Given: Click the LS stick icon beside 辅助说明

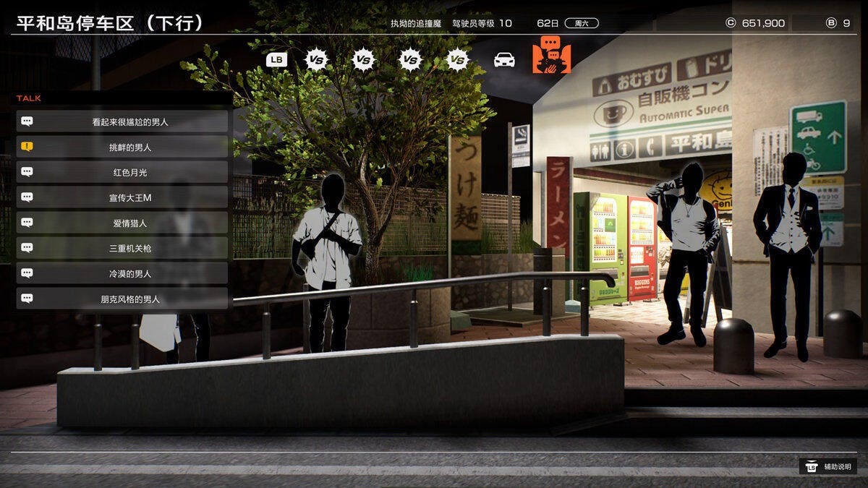Looking at the screenshot, I should click(x=812, y=467).
